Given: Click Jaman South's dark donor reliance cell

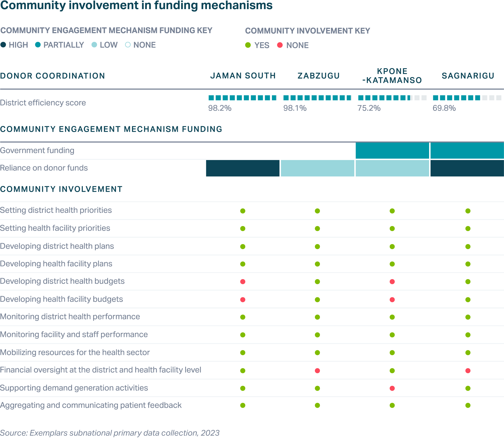Looking at the screenshot, I should [x=242, y=168].
